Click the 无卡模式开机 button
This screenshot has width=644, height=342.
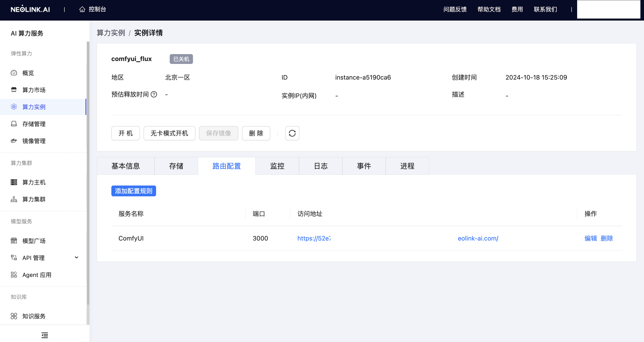coord(169,133)
